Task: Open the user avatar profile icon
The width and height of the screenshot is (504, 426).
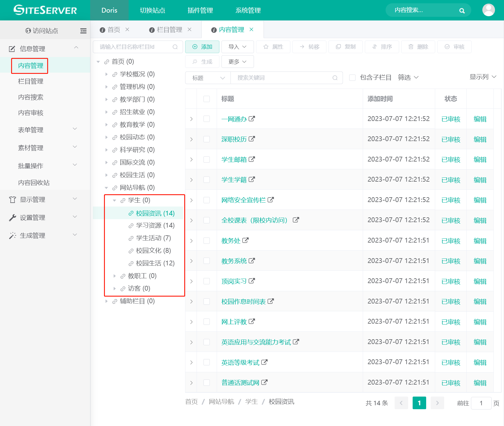Action: tap(488, 10)
